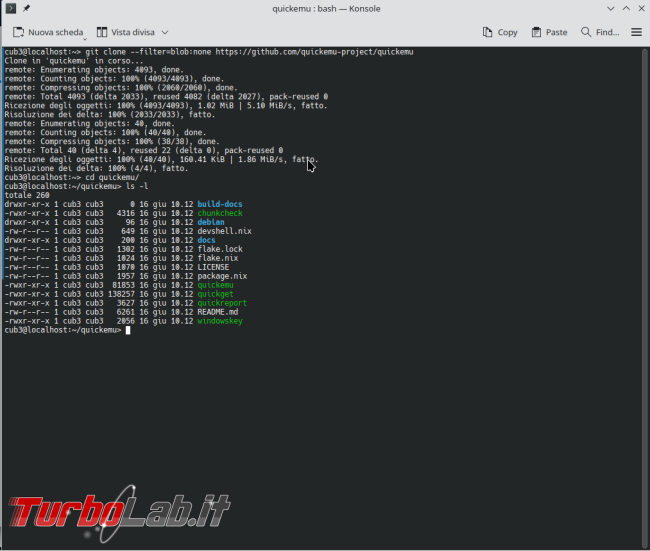The width and height of the screenshot is (650, 551).
Task: Click the GitHub quickemu-project URL
Action: [314, 52]
